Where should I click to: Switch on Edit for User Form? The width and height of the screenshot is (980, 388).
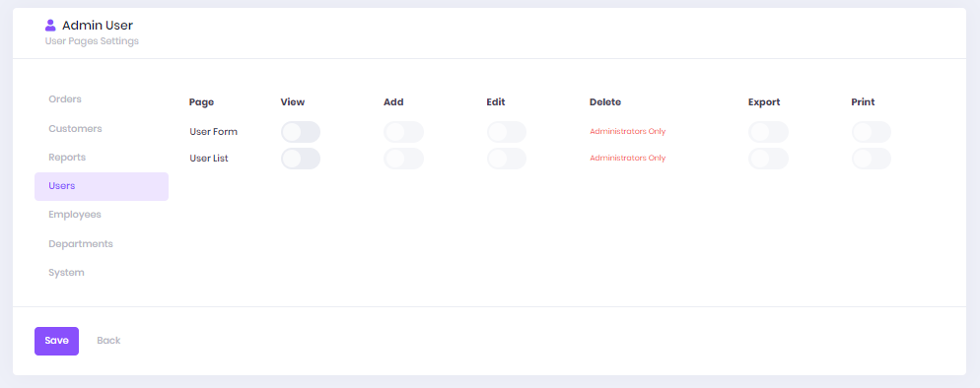506,132
